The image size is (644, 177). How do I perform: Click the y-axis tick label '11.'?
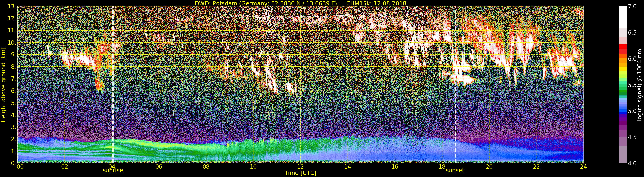pos(12,31)
